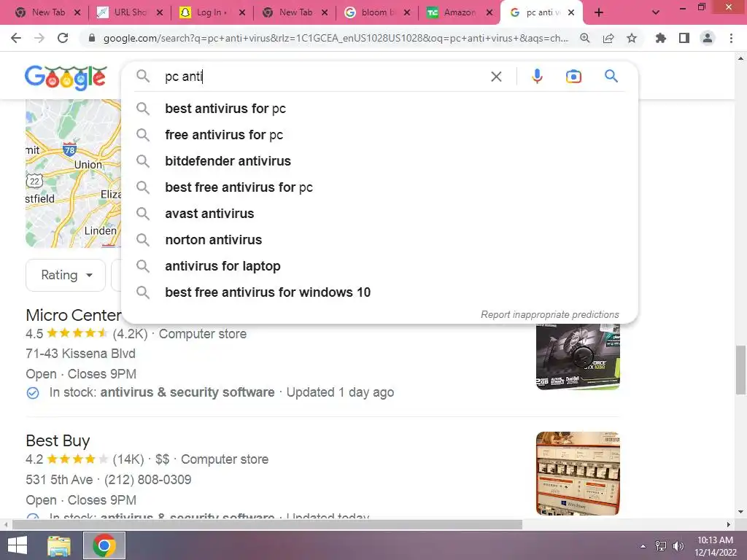The image size is (747, 560).
Task: Pick suggestion norton antivirus
Action: 379,239
